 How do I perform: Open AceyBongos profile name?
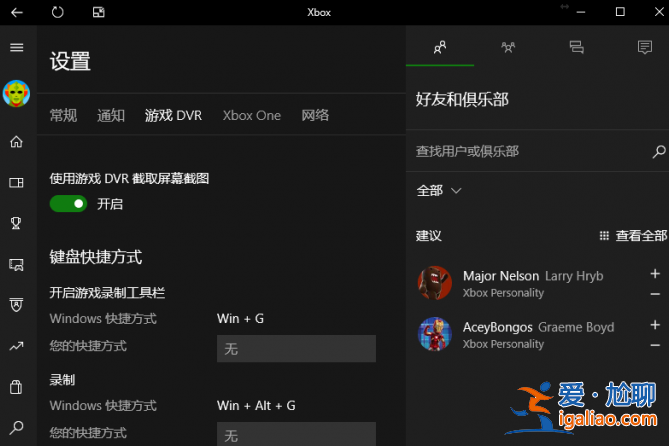(497, 327)
